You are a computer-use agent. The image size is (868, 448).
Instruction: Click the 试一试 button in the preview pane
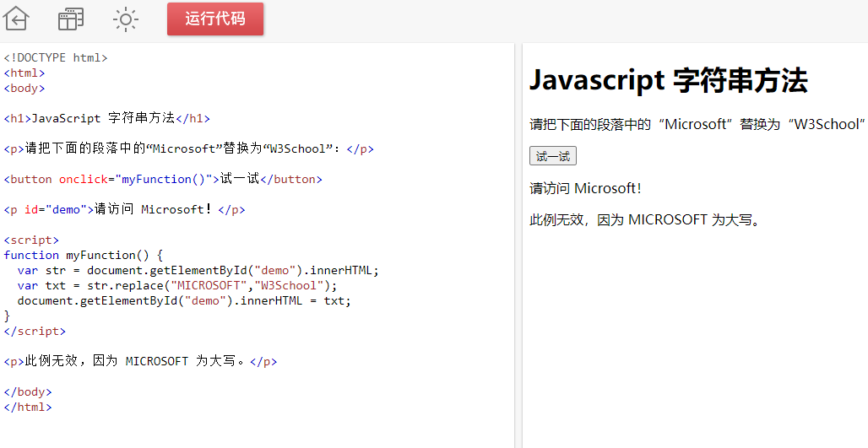click(x=553, y=156)
